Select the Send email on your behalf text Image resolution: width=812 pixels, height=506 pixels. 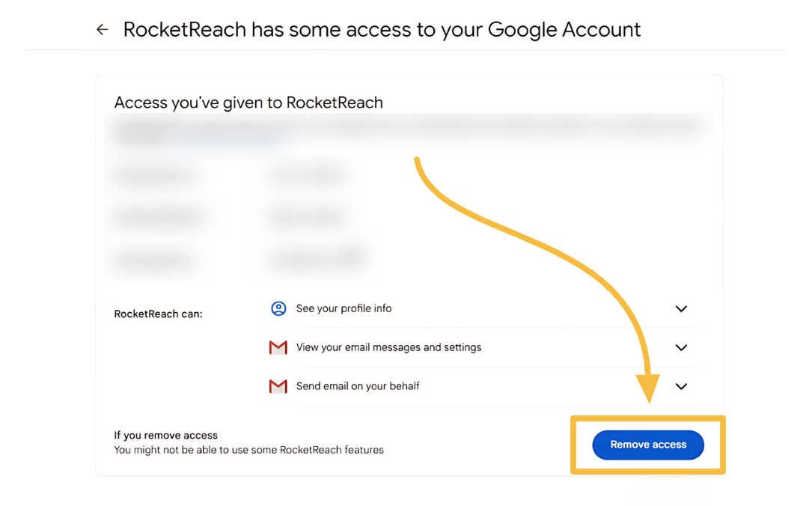(358, 386)
